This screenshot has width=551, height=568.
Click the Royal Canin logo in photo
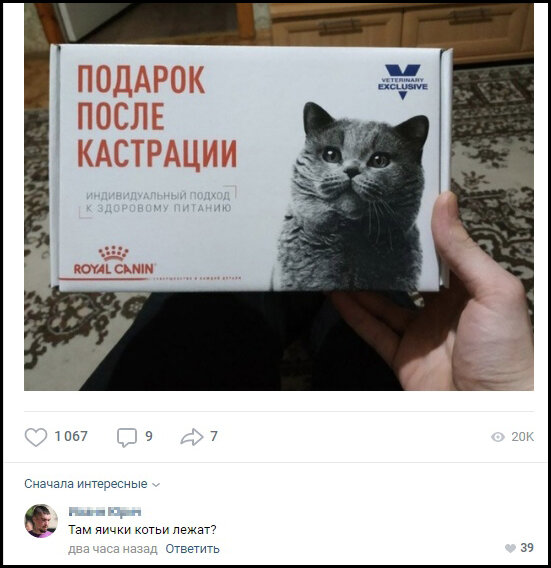point(114,261)
